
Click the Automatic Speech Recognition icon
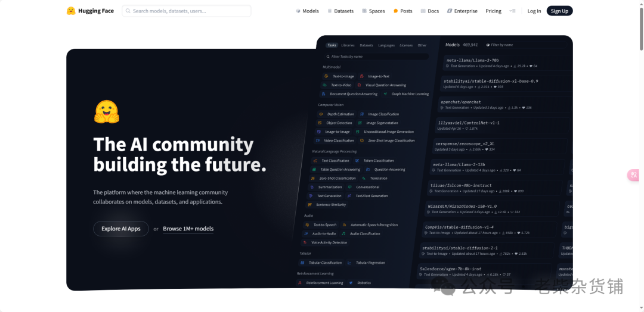[x=344, y=224]
